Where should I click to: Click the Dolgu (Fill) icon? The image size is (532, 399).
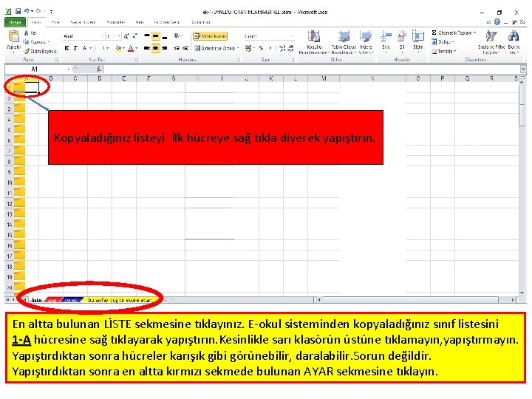tap(434, 41)
